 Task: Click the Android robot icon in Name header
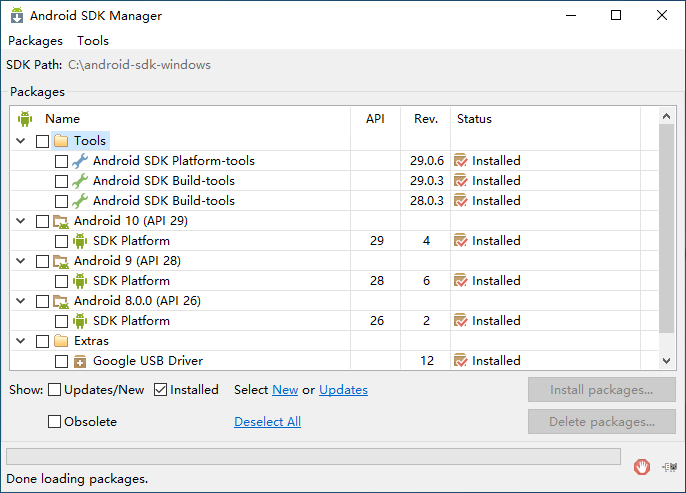pos(25,119)
